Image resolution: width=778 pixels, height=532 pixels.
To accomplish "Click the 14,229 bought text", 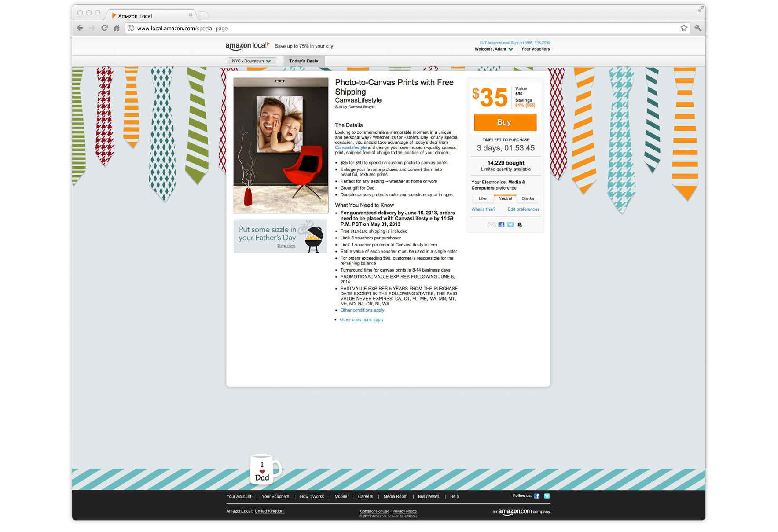I will pyautogui.click(x=506, y=163).
